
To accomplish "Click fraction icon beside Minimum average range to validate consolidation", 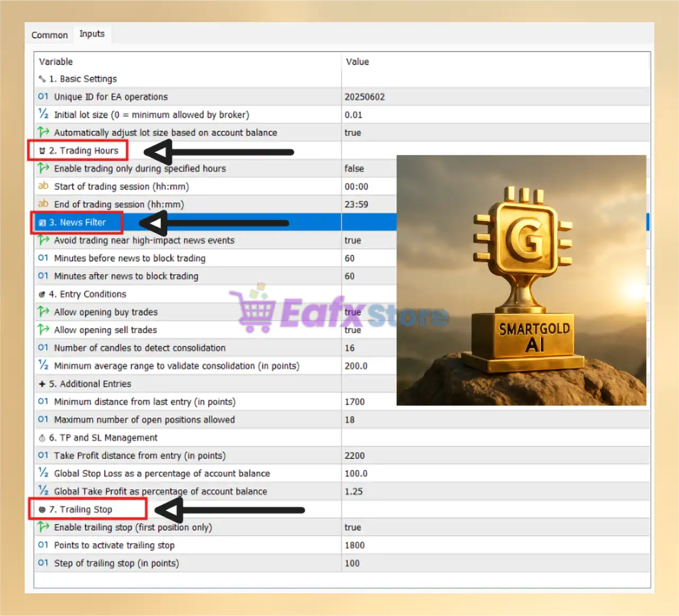I will [x=43, y=365].
